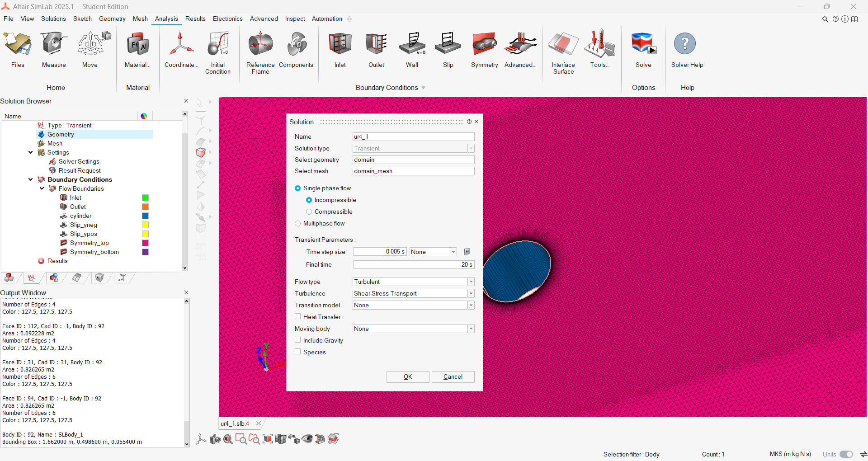Click Cancel in the Solution dialog
The image size is (868, 461).
pos(453,377)
